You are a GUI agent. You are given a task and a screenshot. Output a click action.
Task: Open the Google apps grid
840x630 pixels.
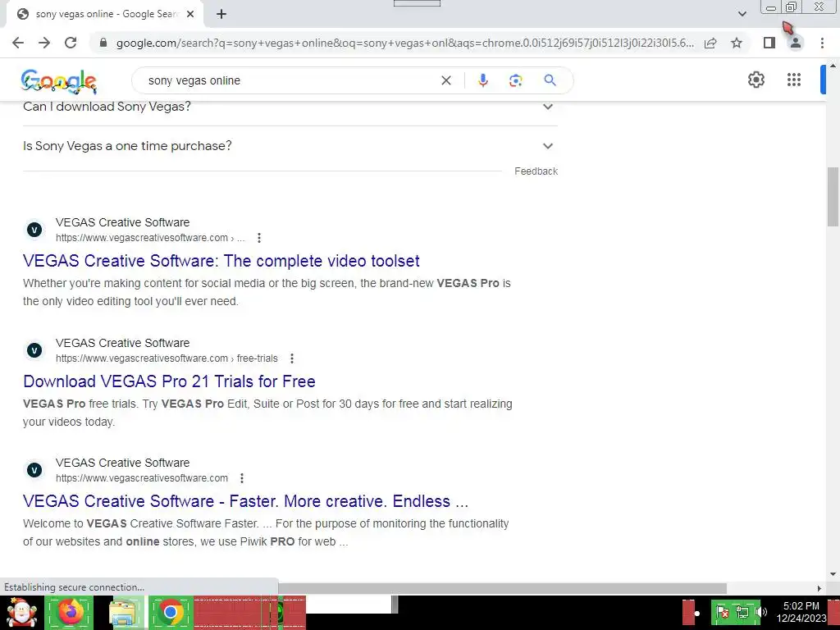point(794,80)
